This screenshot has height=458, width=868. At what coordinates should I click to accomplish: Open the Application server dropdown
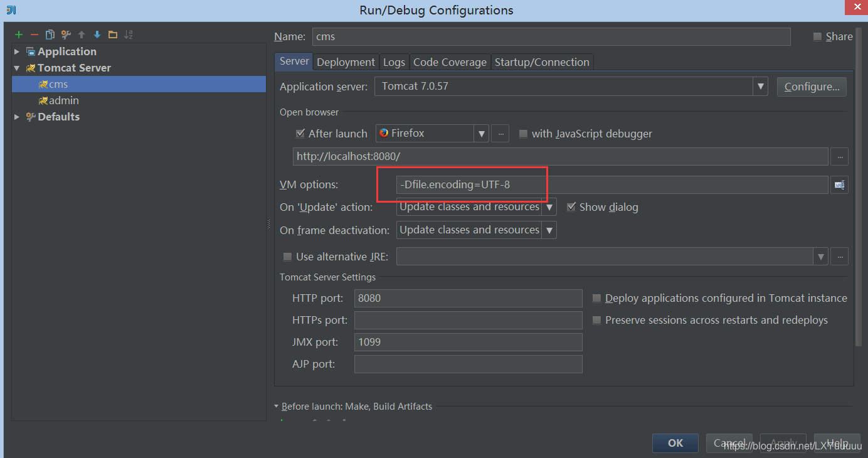coord(761,87)
